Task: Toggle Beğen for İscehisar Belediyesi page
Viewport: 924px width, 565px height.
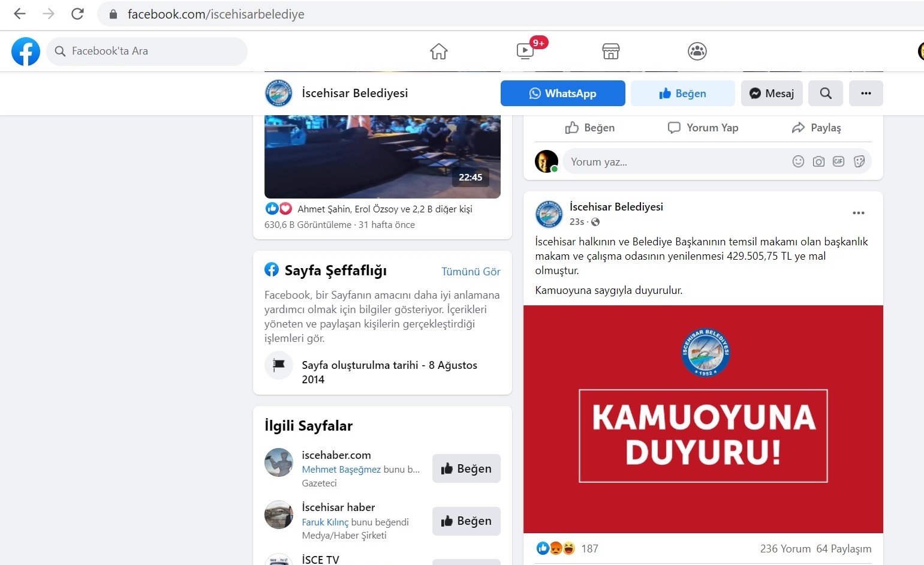Action: tap(682, 94)
